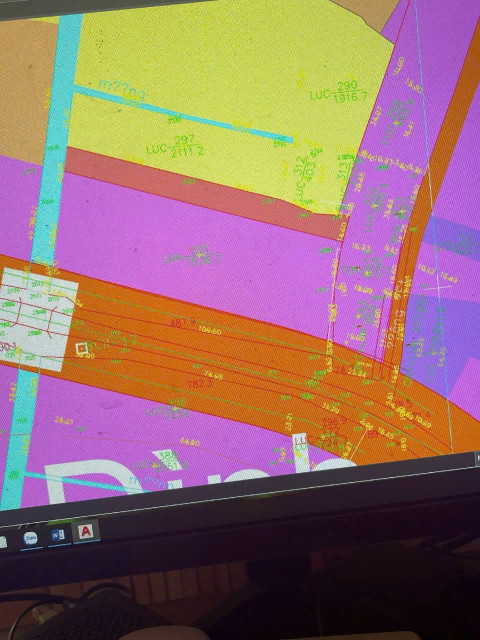Click the gray hatched block on the road
480x640 pixels.
[x=37, y=320]
